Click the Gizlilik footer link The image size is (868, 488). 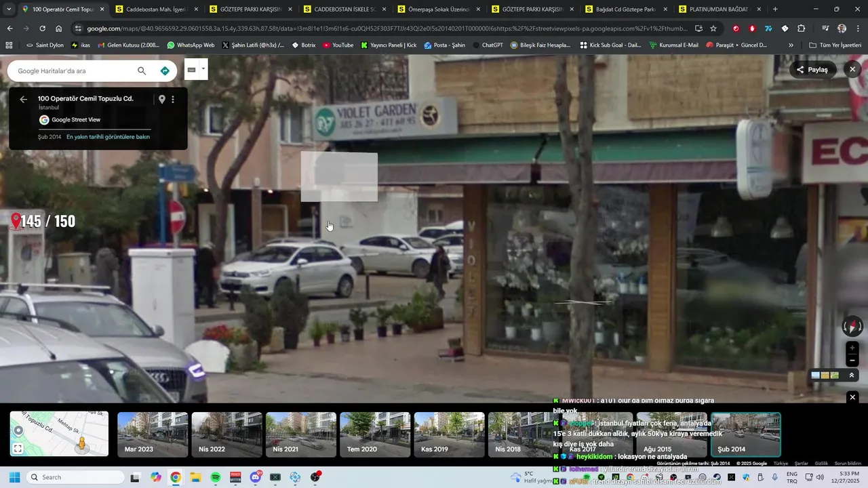[x=821, y=464]
